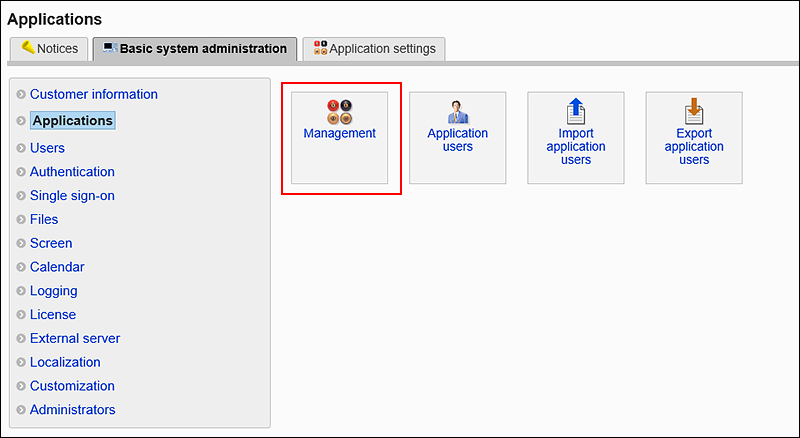
Task: Click the bullet arrow beside Applications
Action: tap(21, 121)
